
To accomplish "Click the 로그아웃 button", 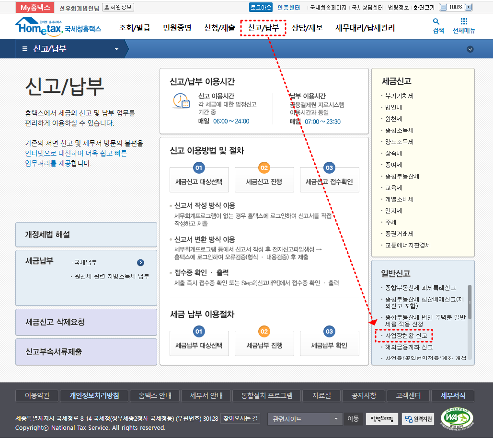I will (261, 7).
